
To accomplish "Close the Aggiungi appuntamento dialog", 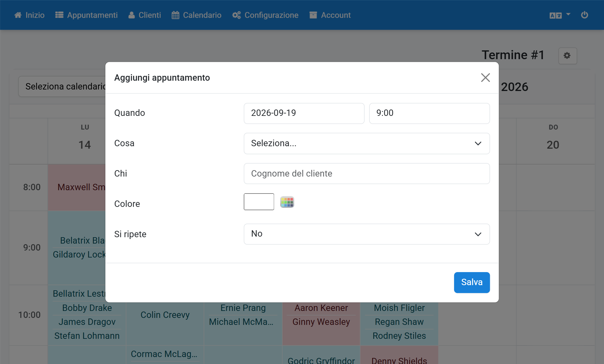I will (x=486, y=78).
